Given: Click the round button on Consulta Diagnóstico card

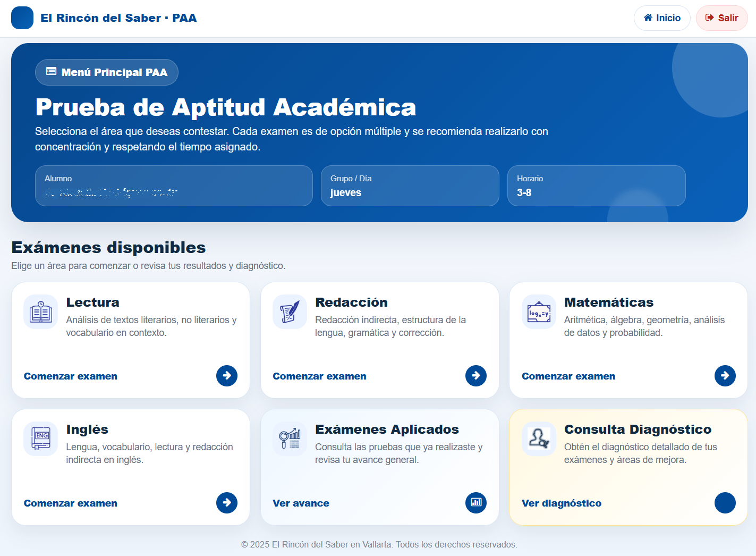Looking at the screenshot, I should click(725, 503).
